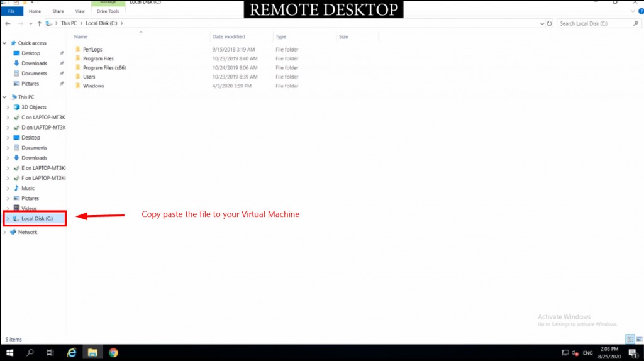
Task: Open Music in navigation pane
Action: [x=28, y=188]
